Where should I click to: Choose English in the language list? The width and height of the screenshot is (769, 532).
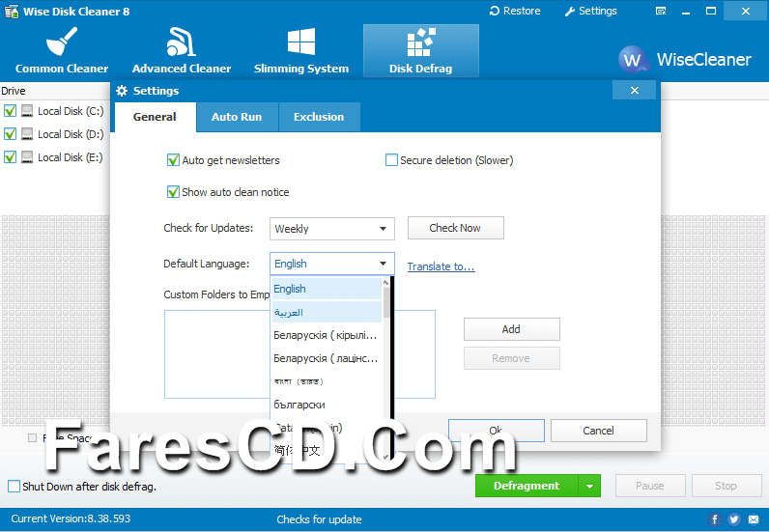coord(327,289)
